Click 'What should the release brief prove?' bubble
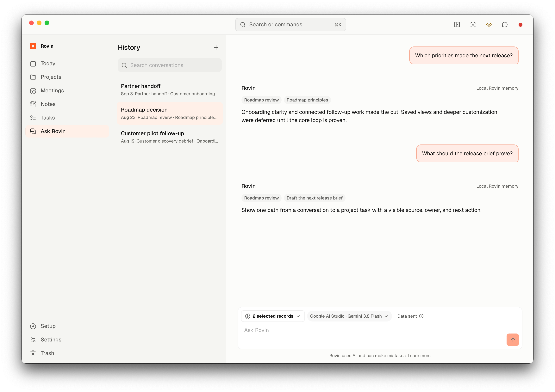The width and height of the screenshot is (555, 392). pos(467,154)
